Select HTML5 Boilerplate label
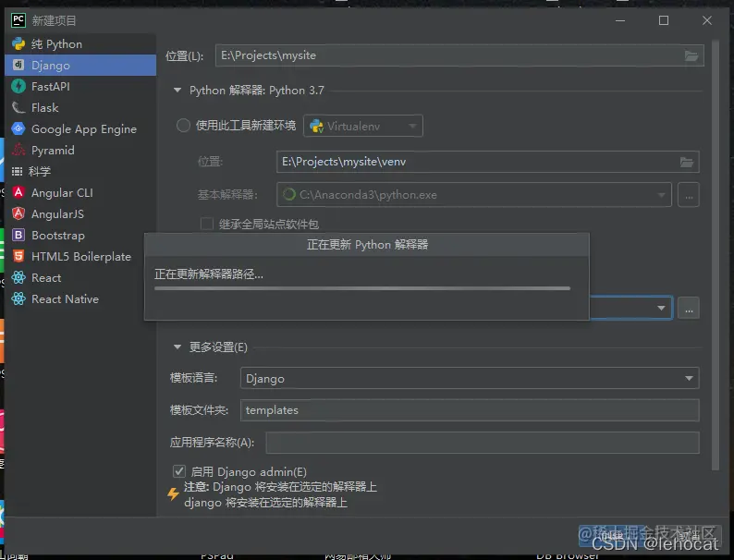 tap(81, 256)
